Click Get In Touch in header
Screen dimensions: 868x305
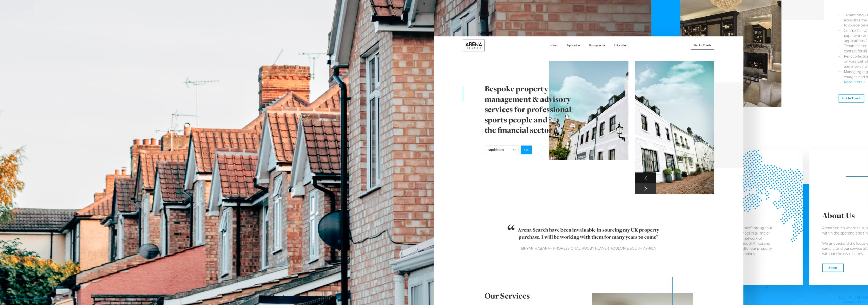click(702, 45)
